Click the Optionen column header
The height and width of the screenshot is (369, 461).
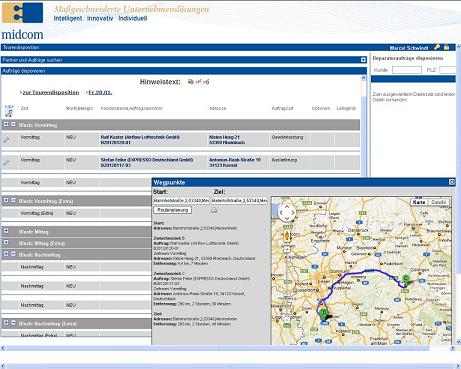click(x=321, y=108)
